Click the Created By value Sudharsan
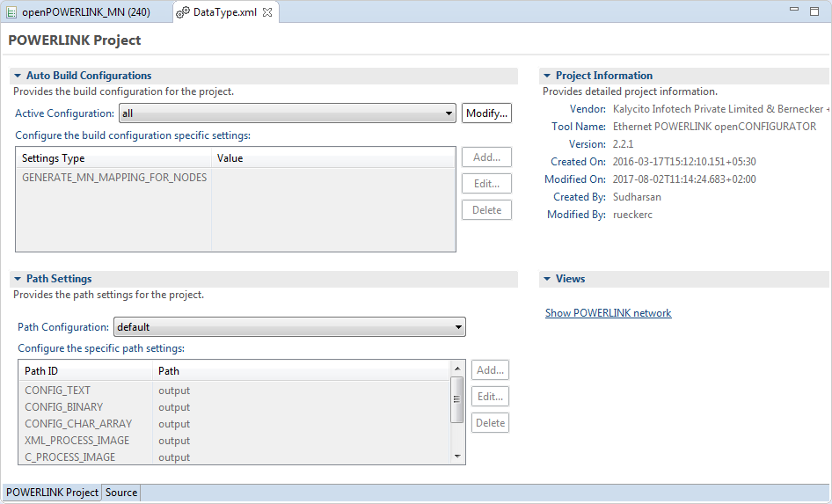832x504 pixels. tap(637, 197)
